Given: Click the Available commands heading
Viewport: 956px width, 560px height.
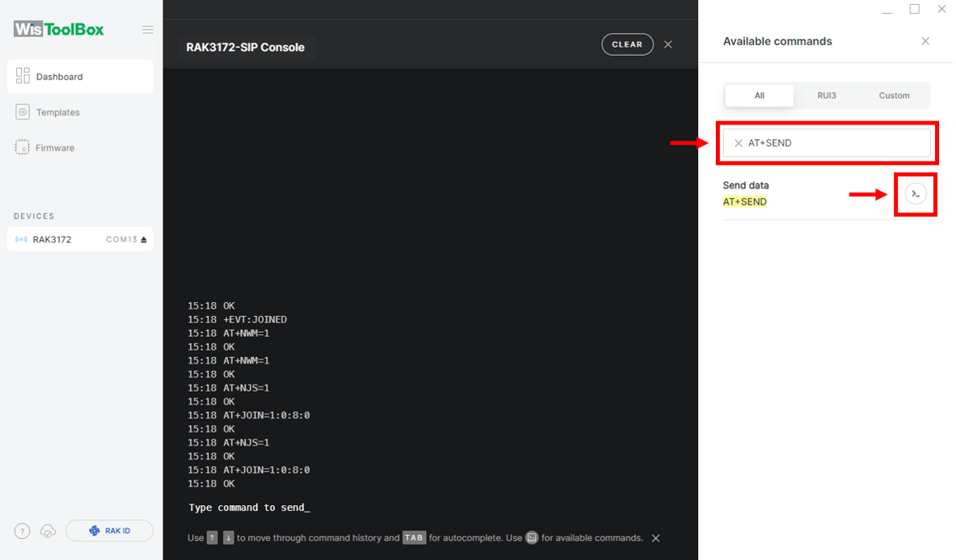Looking at the screenshot, I should click(x=777, y=41).
